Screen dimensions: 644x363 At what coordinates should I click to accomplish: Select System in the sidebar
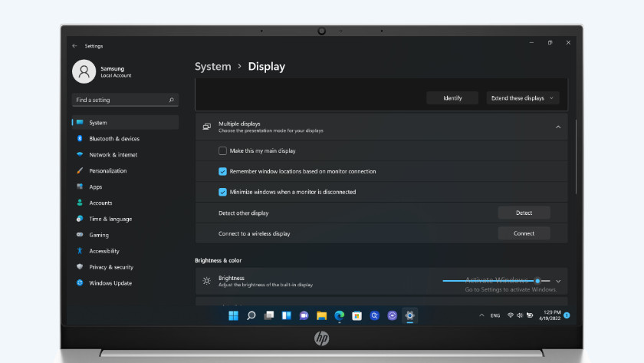[125, 123]
